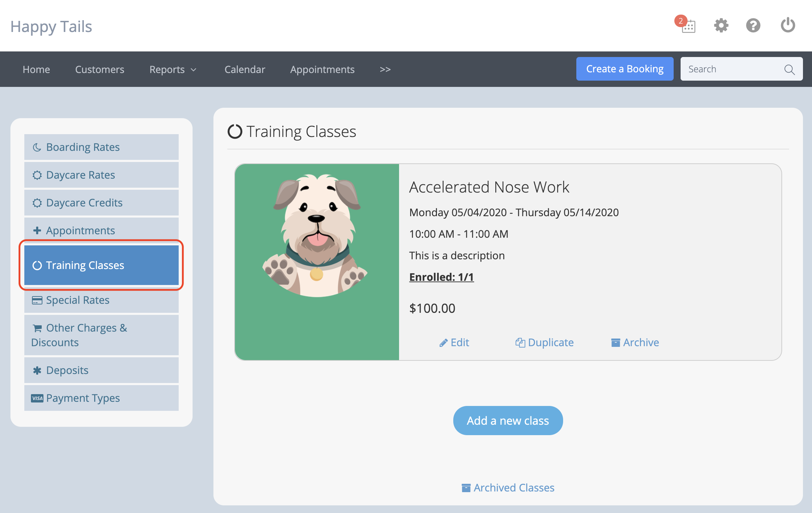Select Daycare Rates in the sidebar

101,175
